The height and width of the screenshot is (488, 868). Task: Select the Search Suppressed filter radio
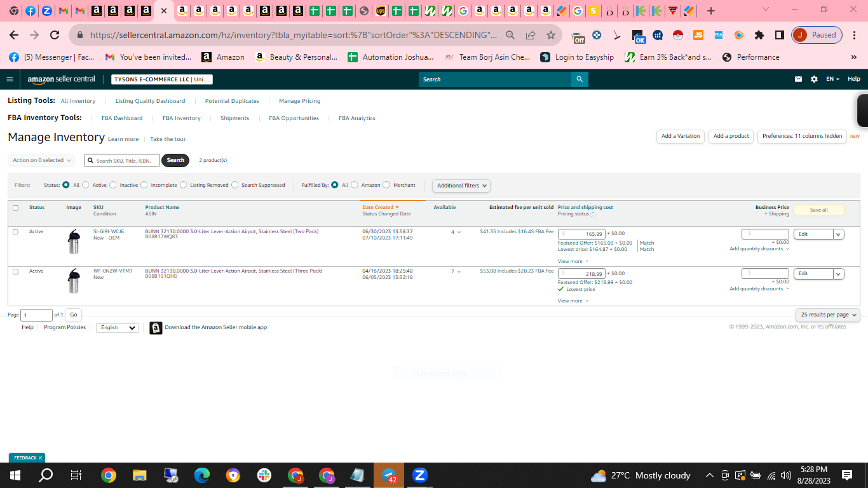(x=235, y=185)
